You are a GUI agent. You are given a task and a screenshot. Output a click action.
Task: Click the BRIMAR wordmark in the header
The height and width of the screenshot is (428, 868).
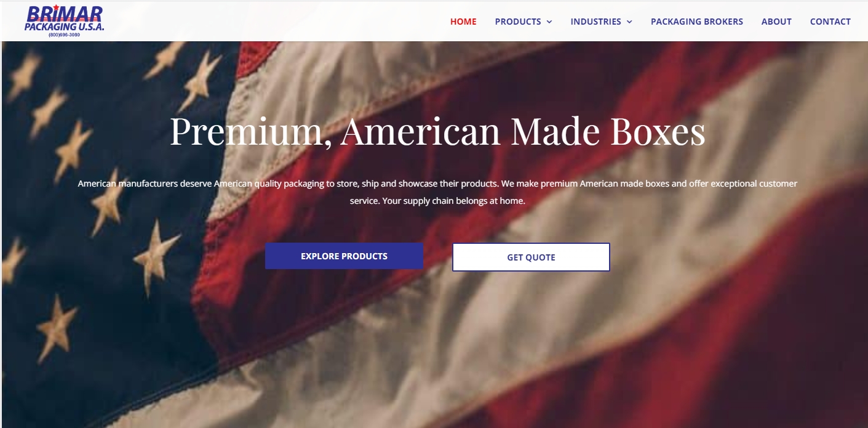tap(65, 14)
